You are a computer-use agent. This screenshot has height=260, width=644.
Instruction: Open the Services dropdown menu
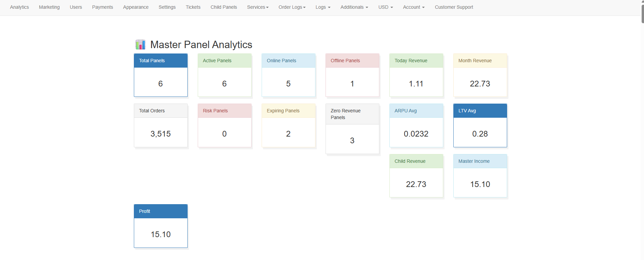(x=258, y=7)
